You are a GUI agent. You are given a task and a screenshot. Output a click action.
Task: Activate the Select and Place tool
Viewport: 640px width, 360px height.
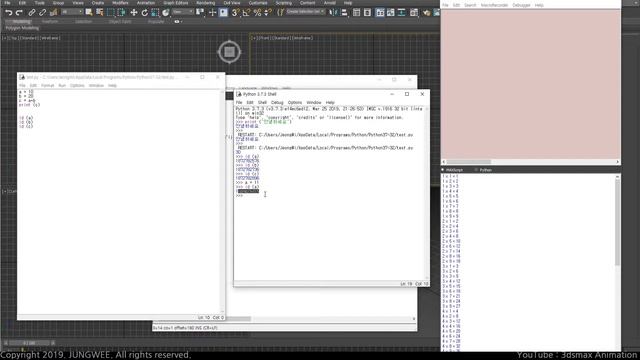point(166,13)
